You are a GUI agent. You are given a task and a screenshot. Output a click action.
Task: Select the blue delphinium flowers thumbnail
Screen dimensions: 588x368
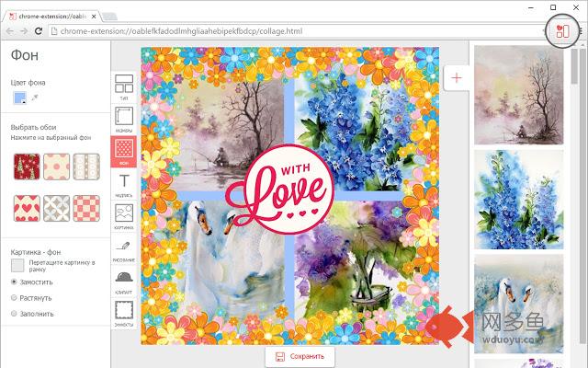coord(518,200)
